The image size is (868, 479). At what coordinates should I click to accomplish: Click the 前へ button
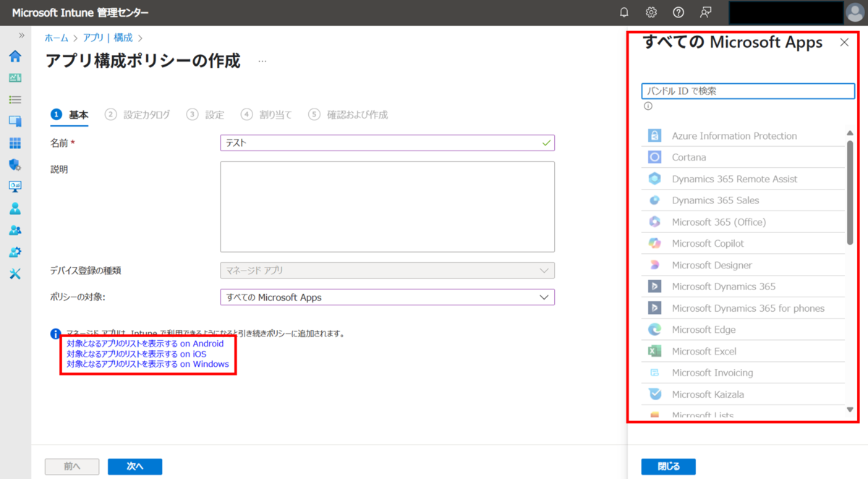click(72, 467)
